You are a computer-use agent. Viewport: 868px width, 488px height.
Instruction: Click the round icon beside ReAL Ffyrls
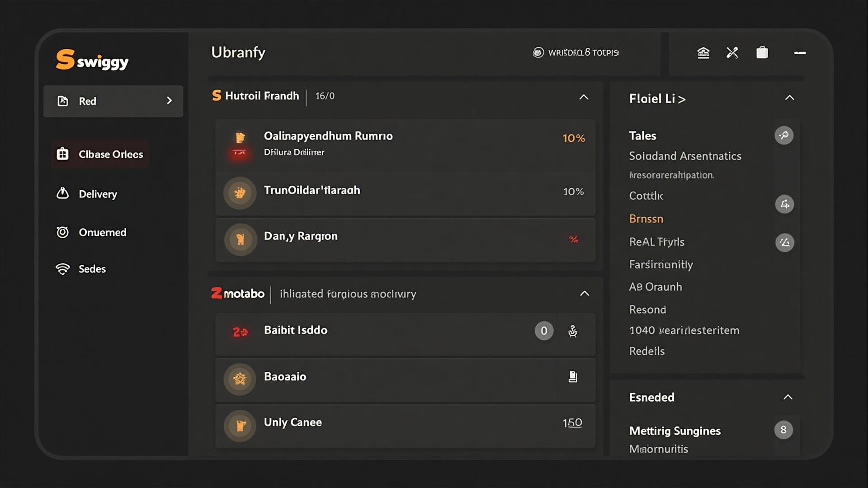(x=785, y=243)
